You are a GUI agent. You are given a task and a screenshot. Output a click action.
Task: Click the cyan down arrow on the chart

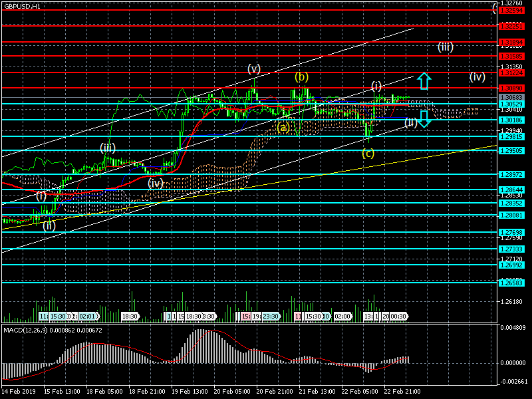tap(424, 119)
